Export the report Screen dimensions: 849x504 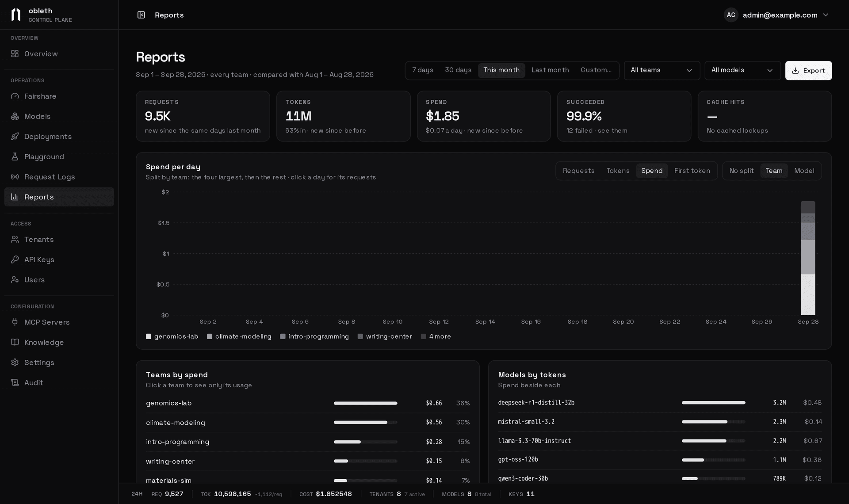pyautogui.click(x=808, y=71)
